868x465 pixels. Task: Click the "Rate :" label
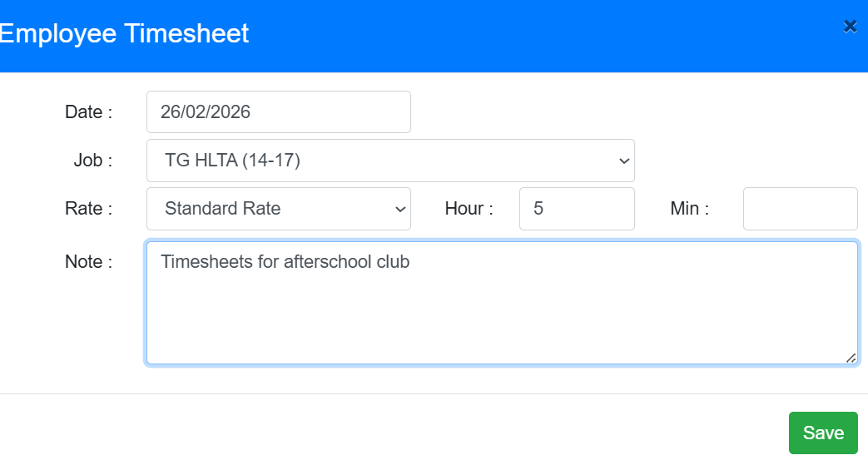click(88, 209)
